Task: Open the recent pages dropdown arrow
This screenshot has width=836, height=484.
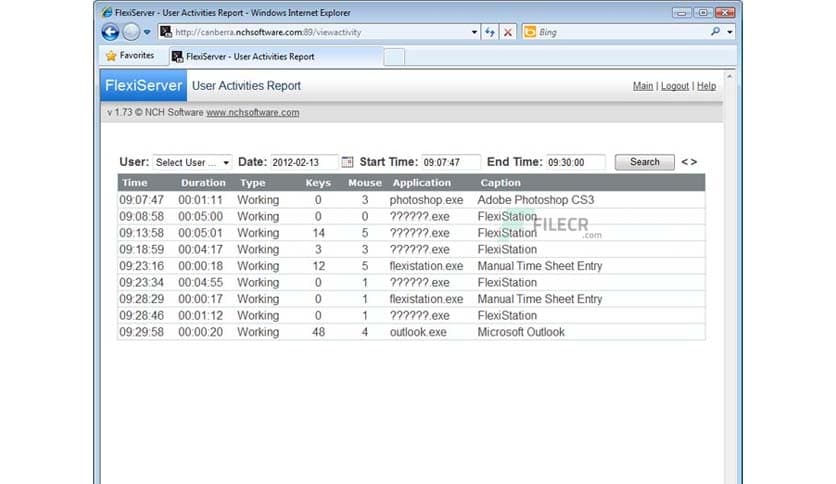Action: [147, 32]
